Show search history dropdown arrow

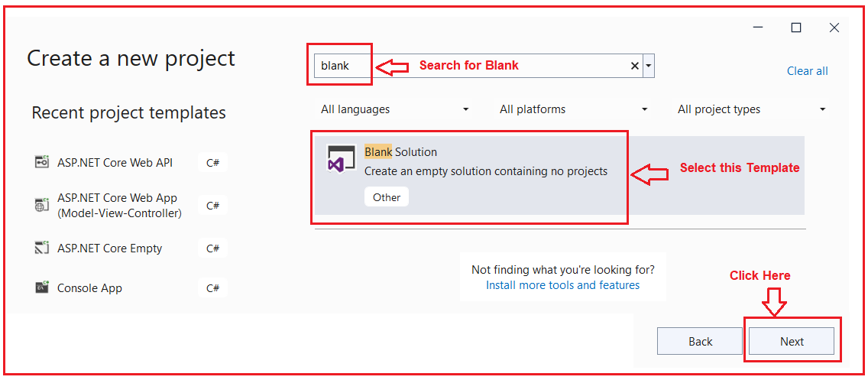point(649,66)
